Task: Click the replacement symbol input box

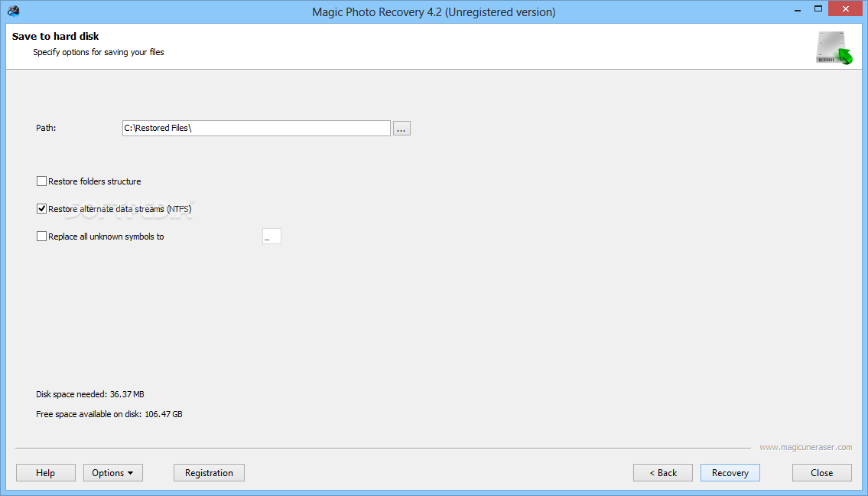Action: (271, 237)
